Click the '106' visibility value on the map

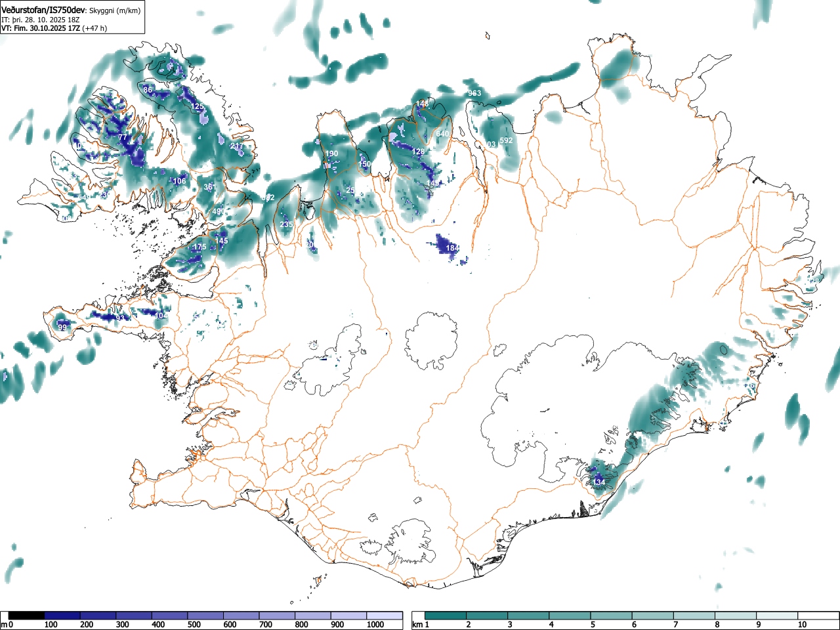pos(180,181)
